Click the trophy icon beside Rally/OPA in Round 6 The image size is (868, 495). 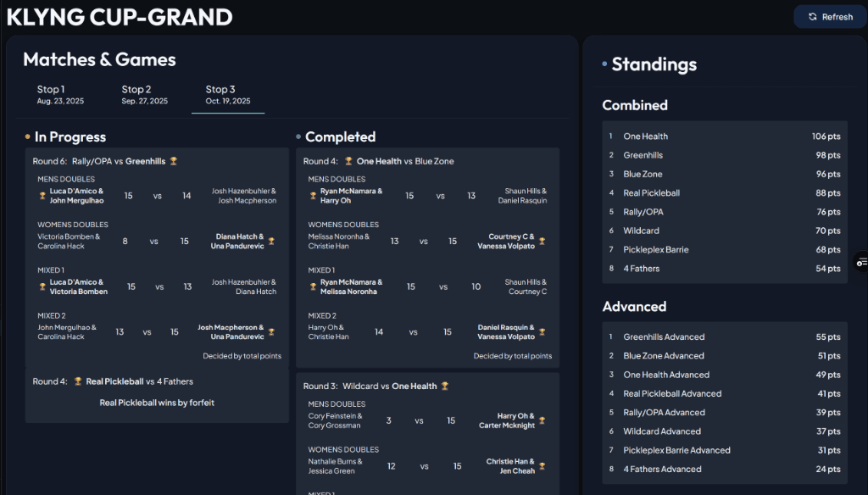click(173, 161)
